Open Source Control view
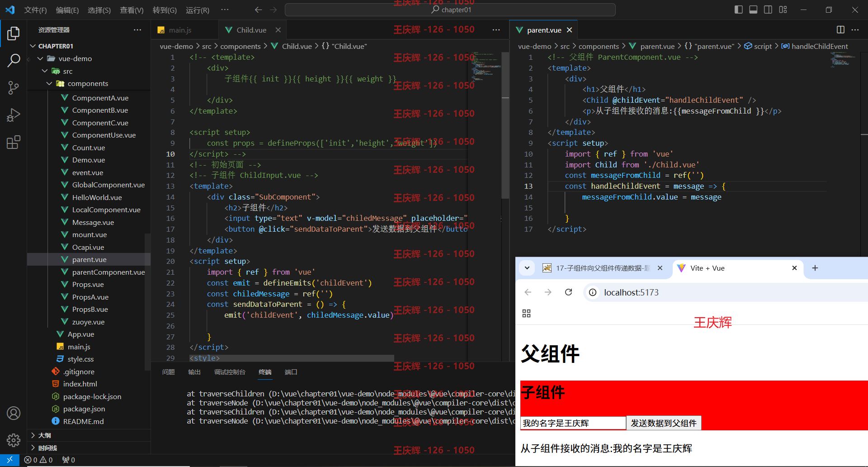Screen dimensions: 868x467 14,88
